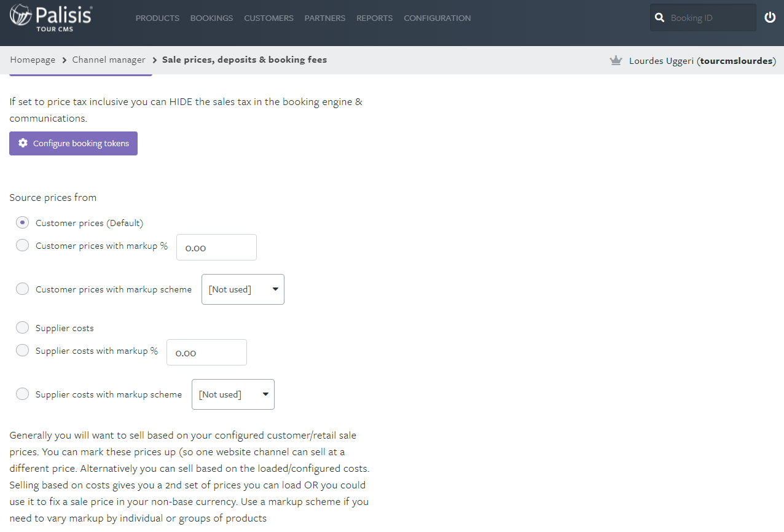
Task: Click the crown icon beside Lourdes Uggeri
Action: [x=616, y=60]
